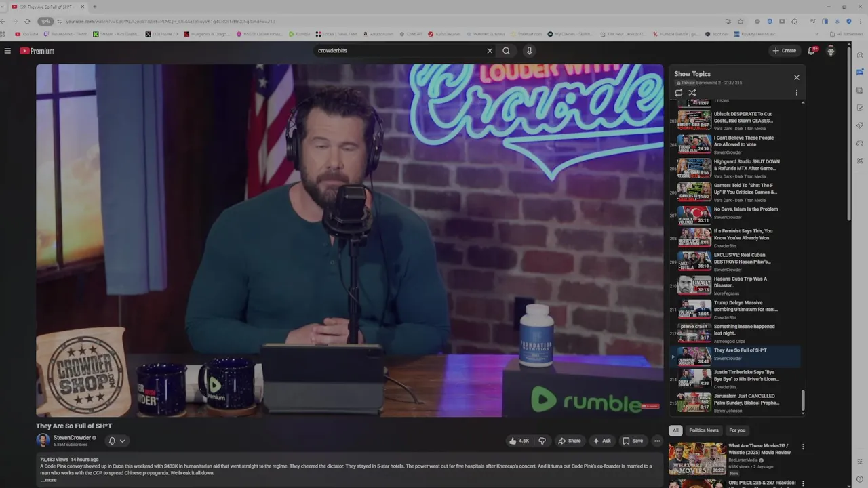Toggle shuffle playlist button

(692, 93)
